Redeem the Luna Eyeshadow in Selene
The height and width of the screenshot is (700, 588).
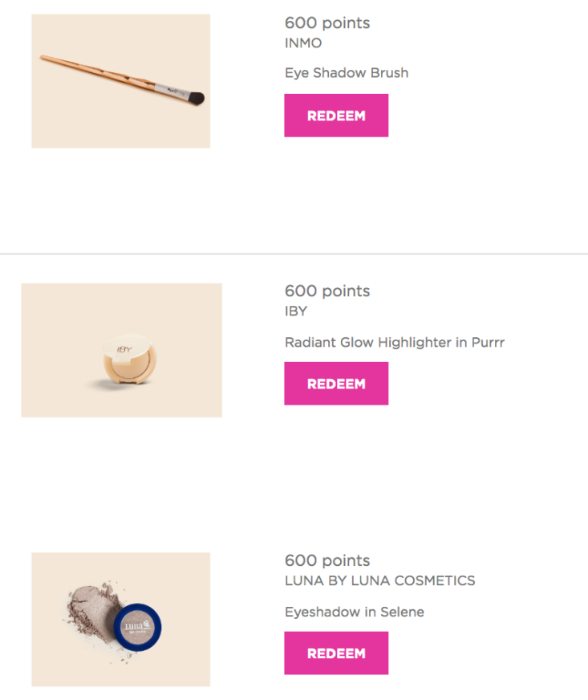pos(336,653)
